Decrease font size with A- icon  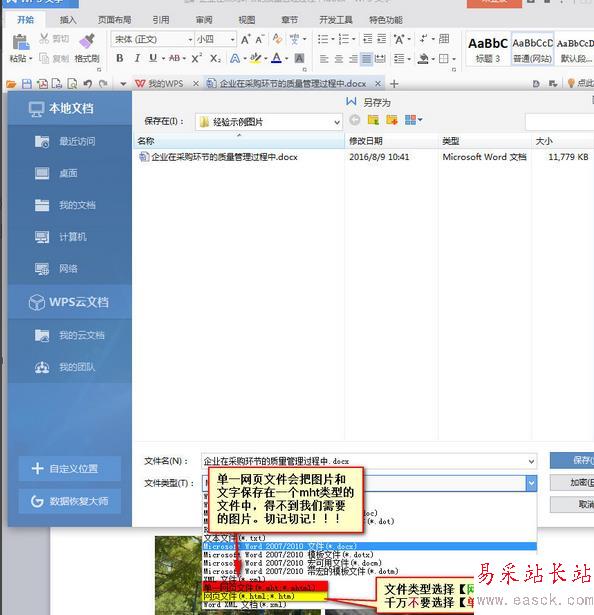[x=259, y=39]
